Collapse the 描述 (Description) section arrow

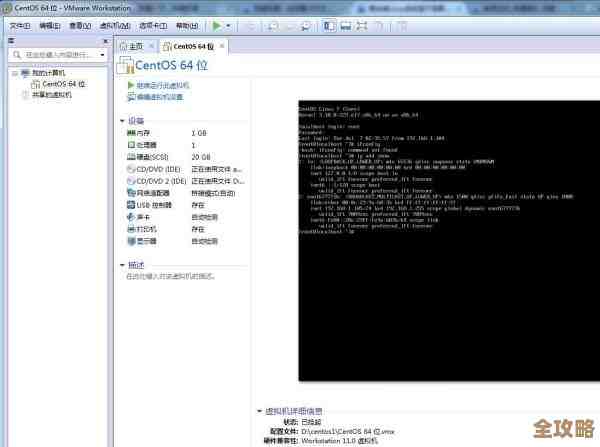point(122,265)
